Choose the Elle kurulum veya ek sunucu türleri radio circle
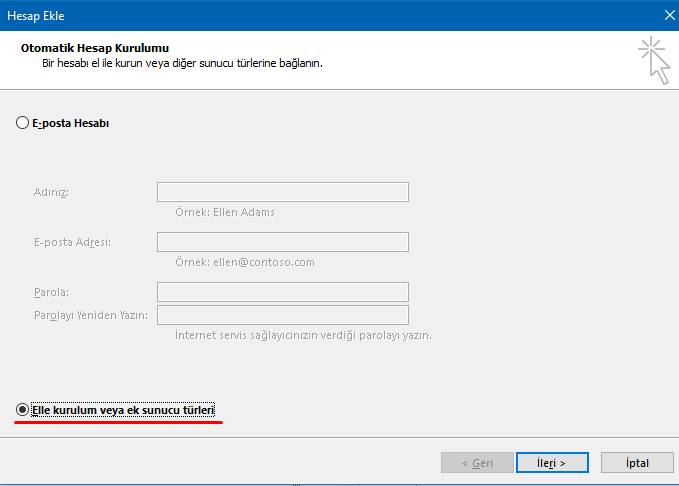 [22, 409]
